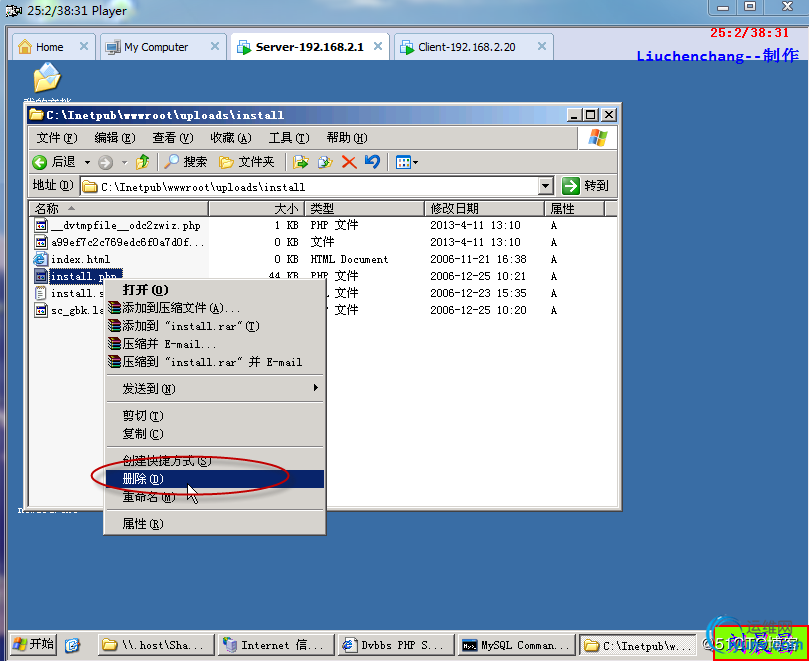Click the Go (转到) button
809x661 pixels.
[586, 186]
